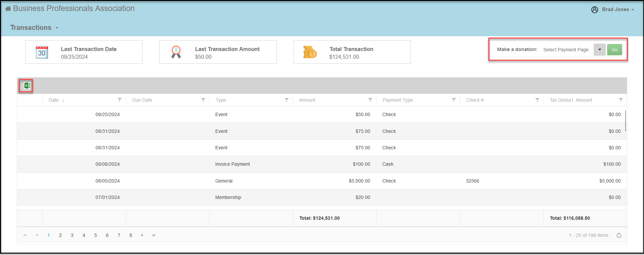This screenshot has height=255, width=644.
Task: Sort by the Check # column header
Action: [475, 100]
